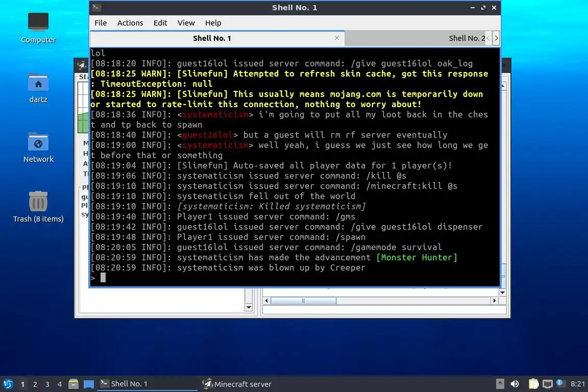Open the network connection tray icon
588x392 pixels.
(548, 384)
